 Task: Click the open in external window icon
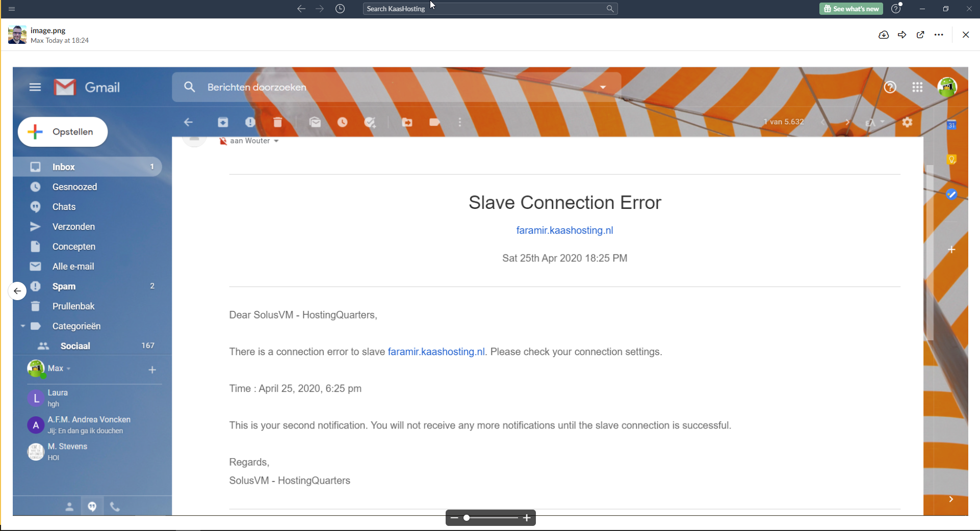[920, 35]
